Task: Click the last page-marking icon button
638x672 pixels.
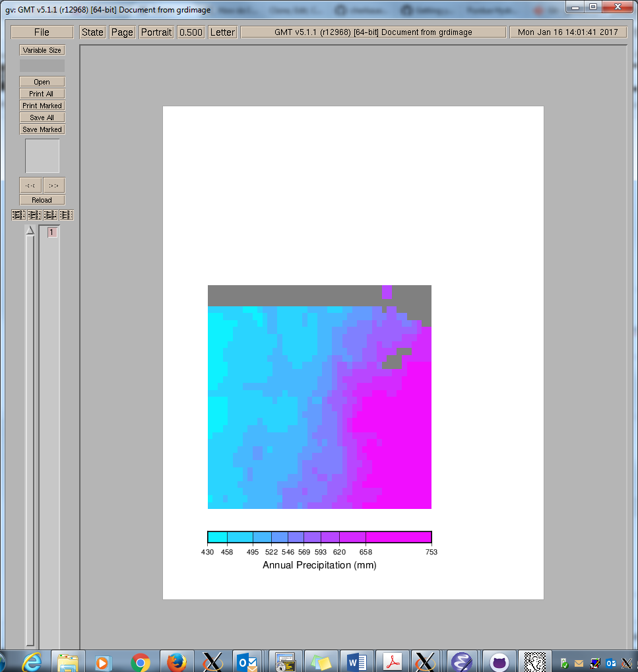Action: tap(66, 215)
